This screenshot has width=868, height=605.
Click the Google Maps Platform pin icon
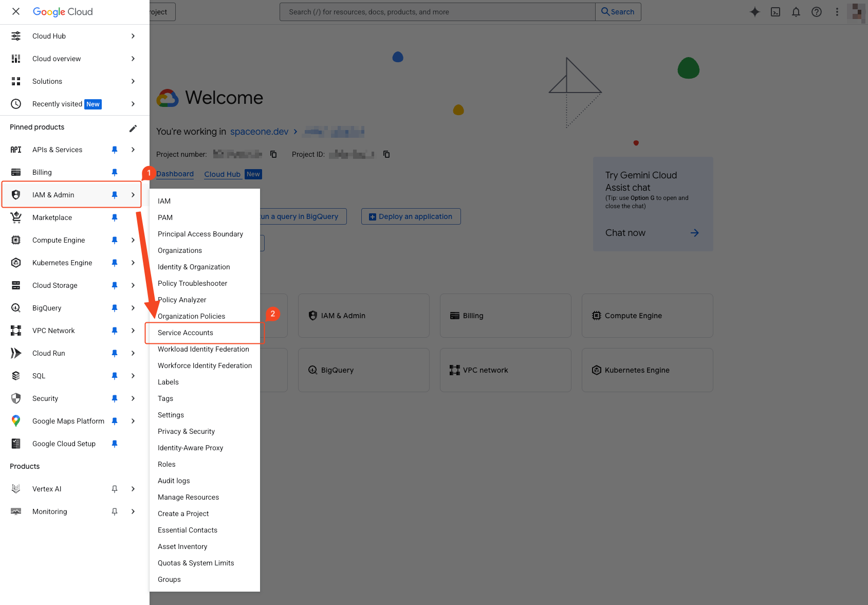point(16,421)
